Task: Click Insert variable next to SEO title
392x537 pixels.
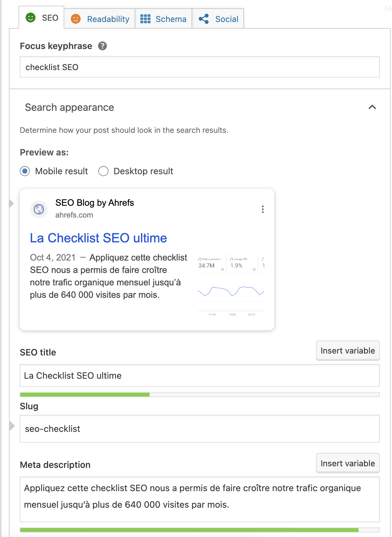Action: click(x=348, y=350)
